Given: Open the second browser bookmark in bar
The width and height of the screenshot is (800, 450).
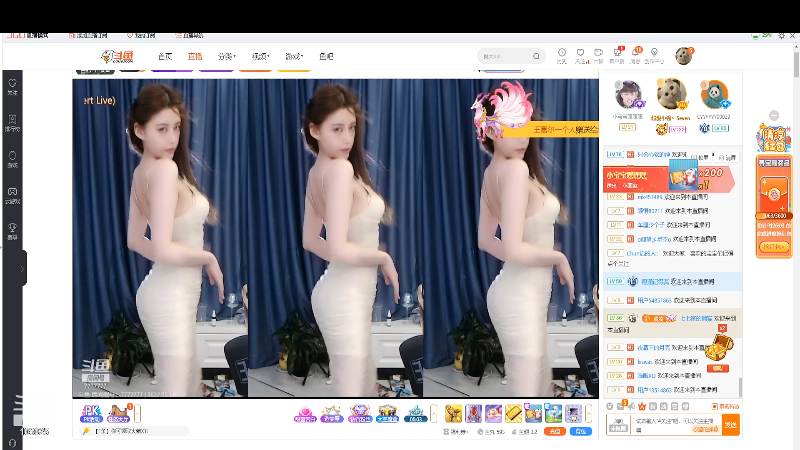Looking at the screenshot, I should (x=88, y=36).
